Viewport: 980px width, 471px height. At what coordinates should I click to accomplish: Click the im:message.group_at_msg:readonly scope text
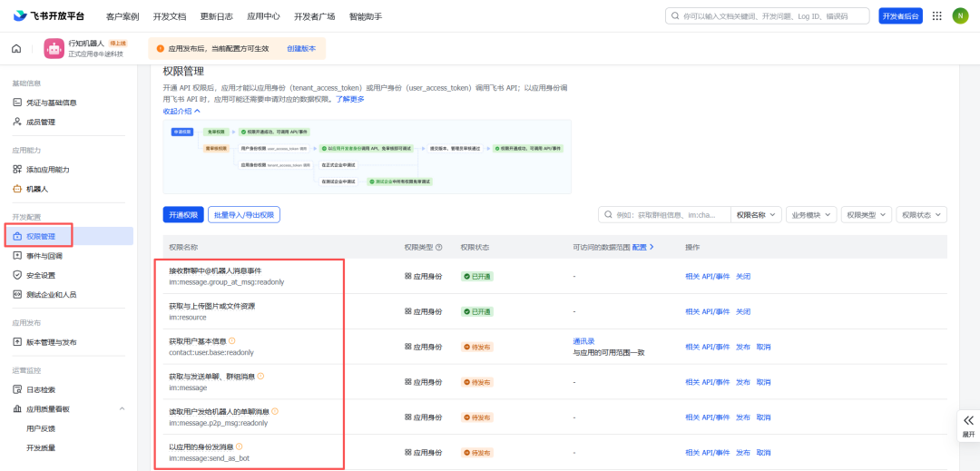click(x=226, y=281)
